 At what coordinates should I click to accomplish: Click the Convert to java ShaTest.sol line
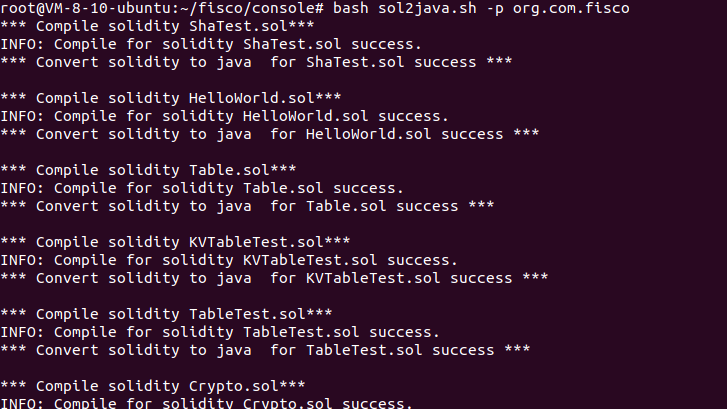(x=256, y=62)
